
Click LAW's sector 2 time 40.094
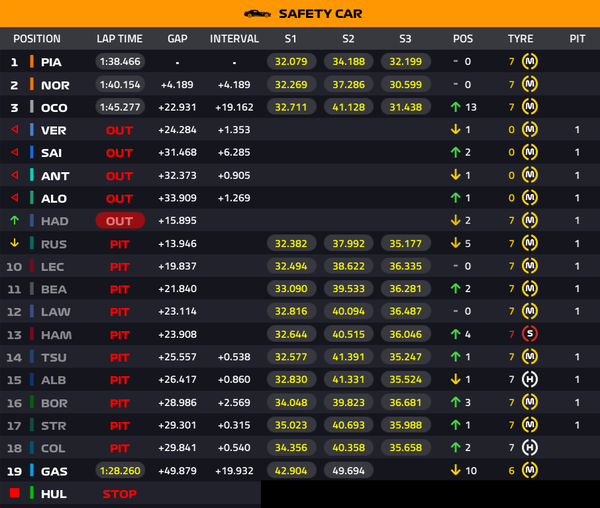(349, 311)
